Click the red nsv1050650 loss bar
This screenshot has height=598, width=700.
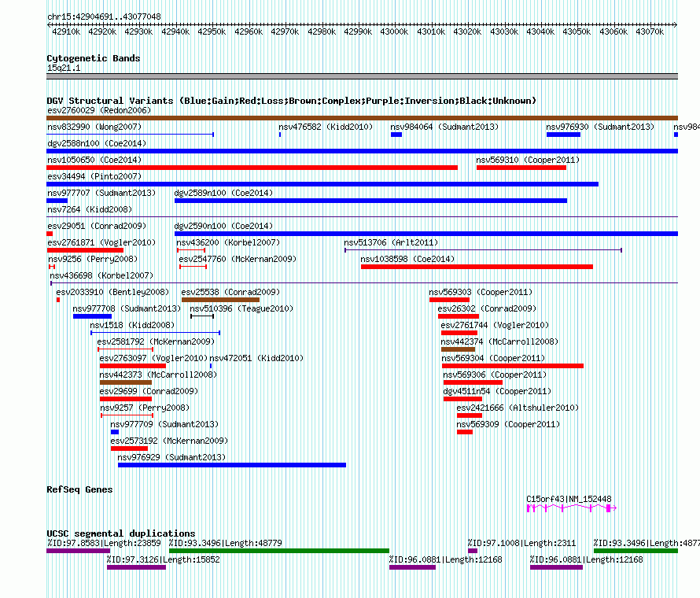252,168
